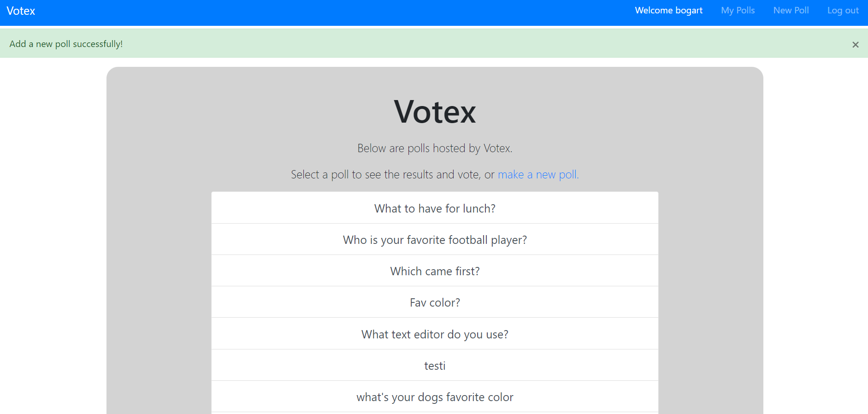Open the 'What to have for lunch?' poll
The height and width of the screenshot is (414, 868).
[435, 208]
